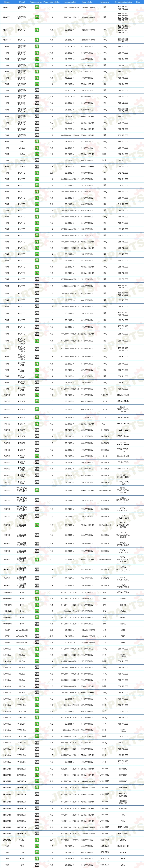Click the engine code RTJA, RTJB
The width and height of the screenshot is (144, 868).
click(123, 395)
